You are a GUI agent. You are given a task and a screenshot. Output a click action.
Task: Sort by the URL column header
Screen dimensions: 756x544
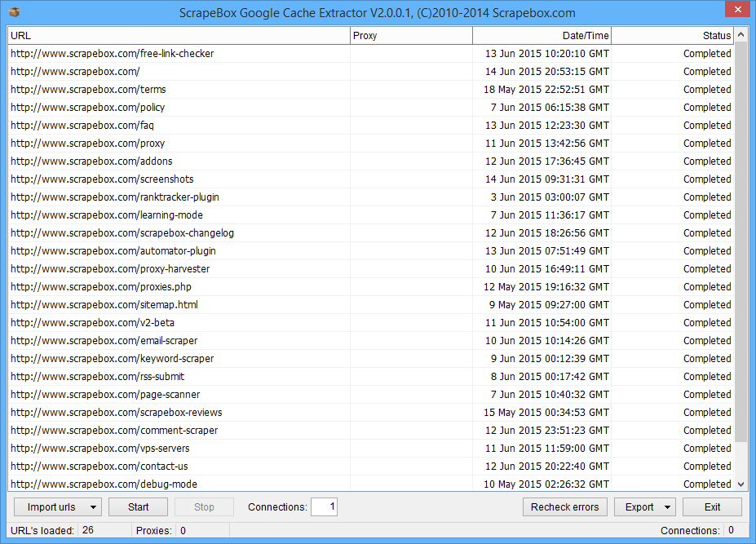tap(179, 36)
